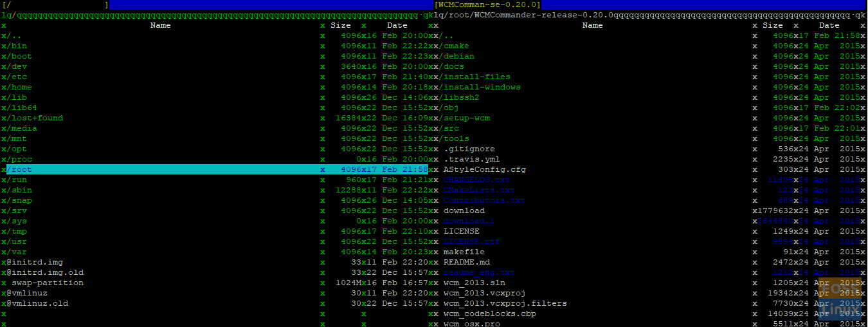This screenshot has width=868, height=327.
Task: Click Name header in WCMCommander-release panel
Action: 593,25
